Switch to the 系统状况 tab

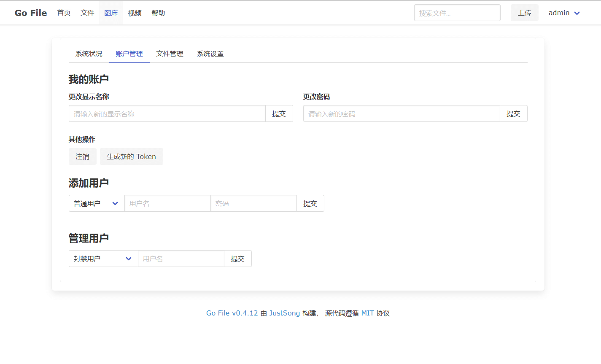(89, 54)
